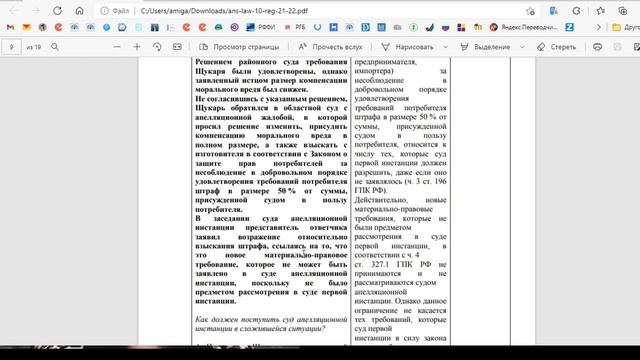Screen dimensions: 640x360
Task: Open the blue 'Z' bookmark icon
Action: coord(569,27)
